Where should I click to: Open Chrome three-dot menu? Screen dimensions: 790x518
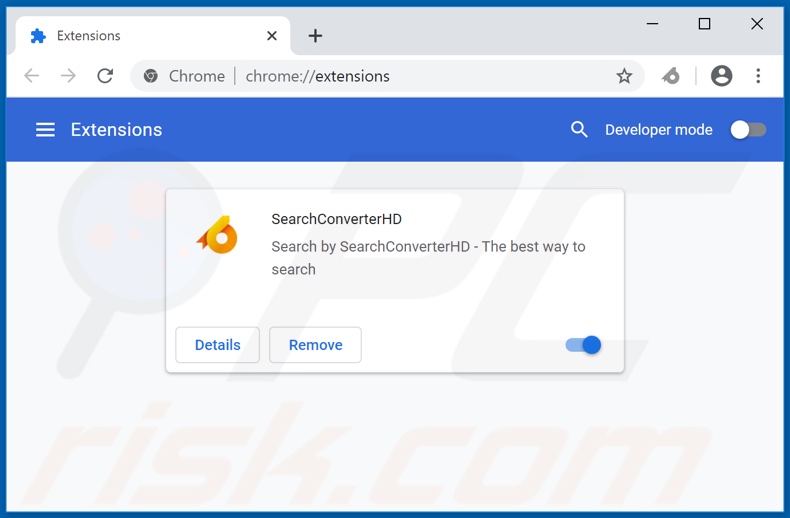pyautogui.click(x=758, y=76)
